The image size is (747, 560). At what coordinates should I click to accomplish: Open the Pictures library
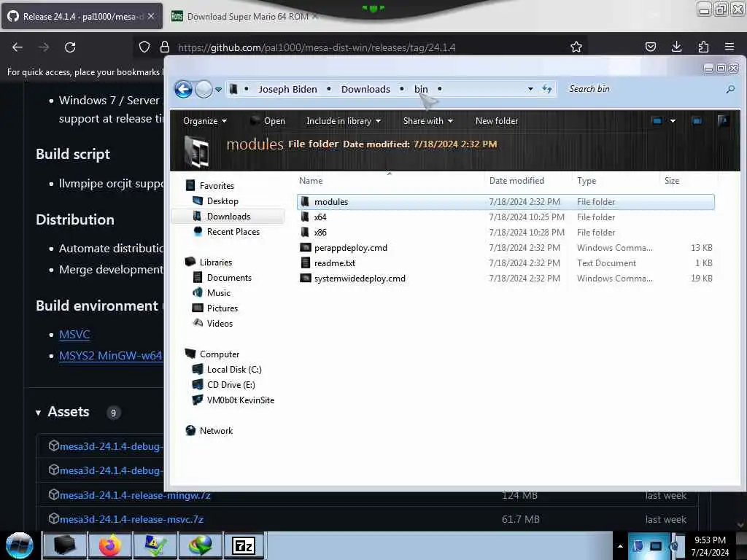point(222,308)
